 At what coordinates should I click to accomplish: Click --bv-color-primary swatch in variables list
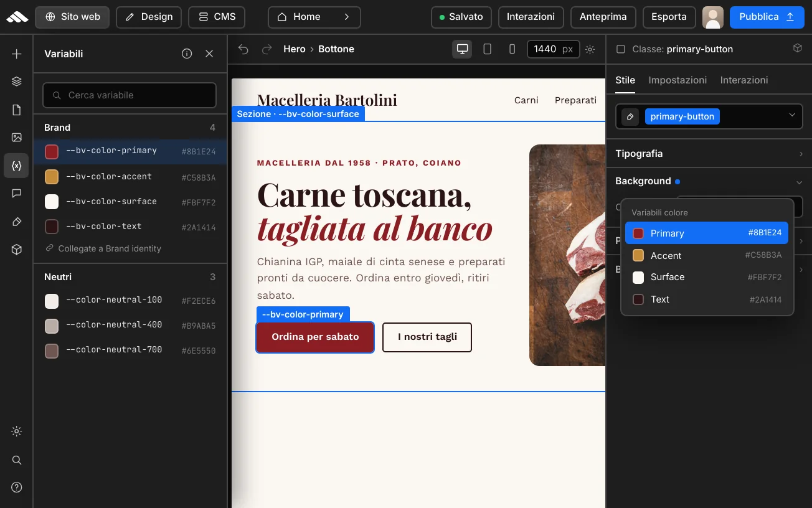pyautogui.click(x=52, y=151)
